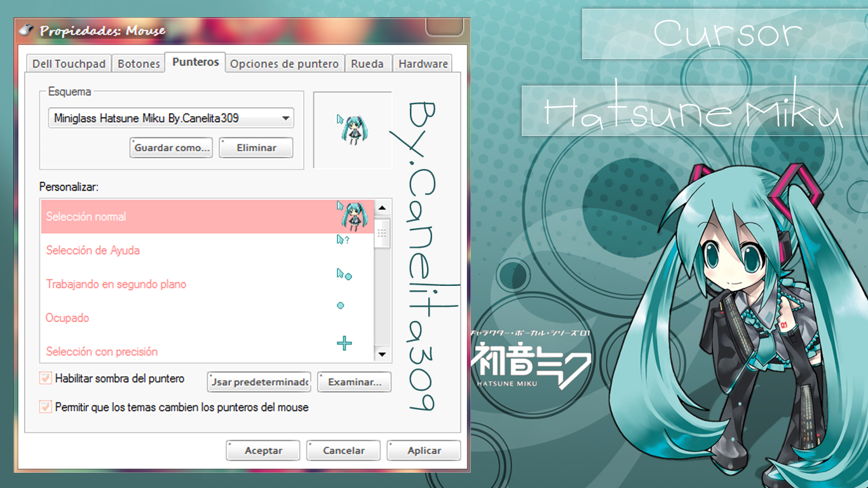Screen dimensions: 868x488
Task: Click the Aplicar button
Action: coord(424,451)
